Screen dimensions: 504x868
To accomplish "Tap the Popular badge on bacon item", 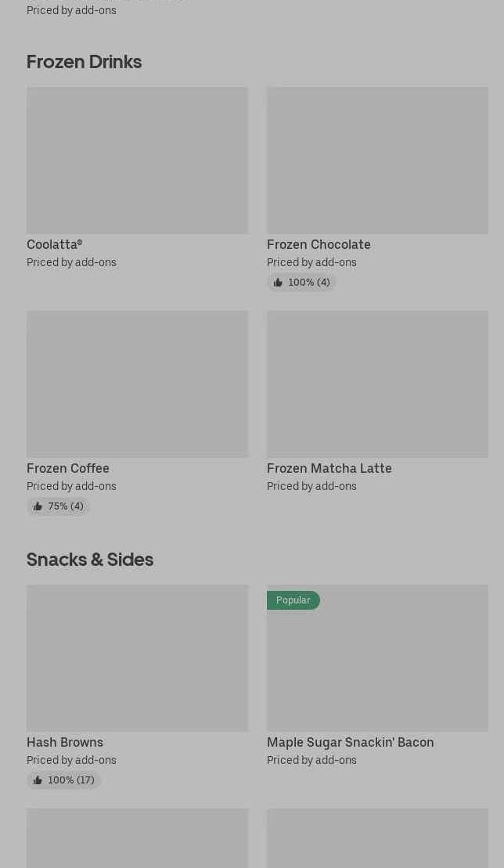I will point(293,600).
